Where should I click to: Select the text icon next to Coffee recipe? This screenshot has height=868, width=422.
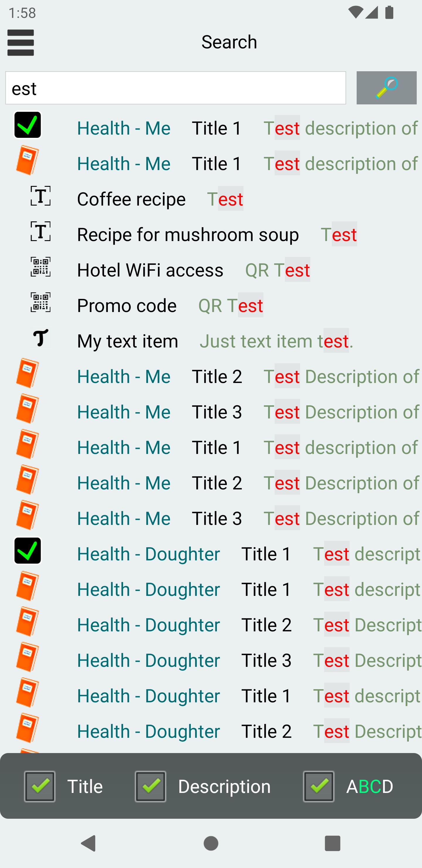41,196
